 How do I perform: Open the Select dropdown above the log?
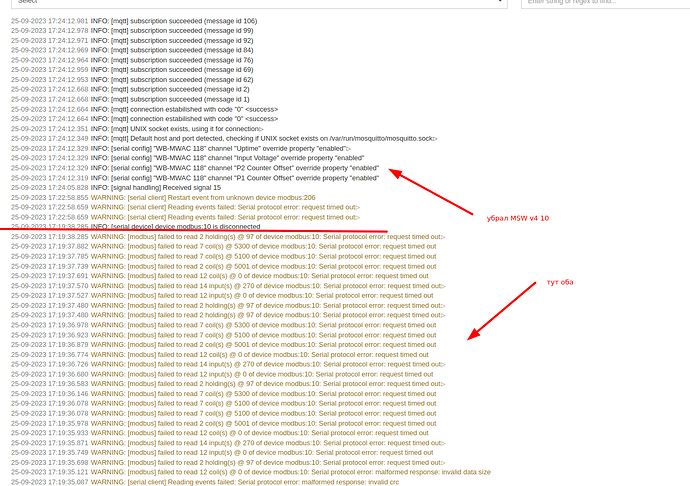coord(259,2)
